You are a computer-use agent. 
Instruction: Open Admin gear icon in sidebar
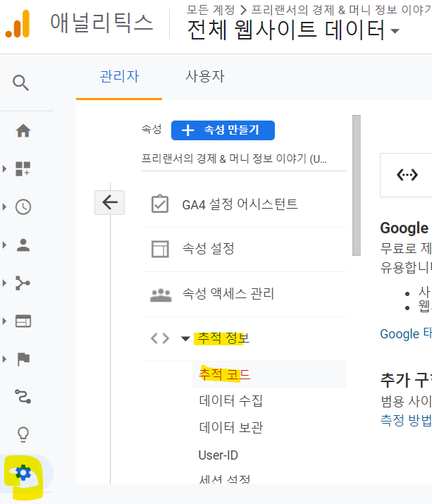tap(23, 473)
